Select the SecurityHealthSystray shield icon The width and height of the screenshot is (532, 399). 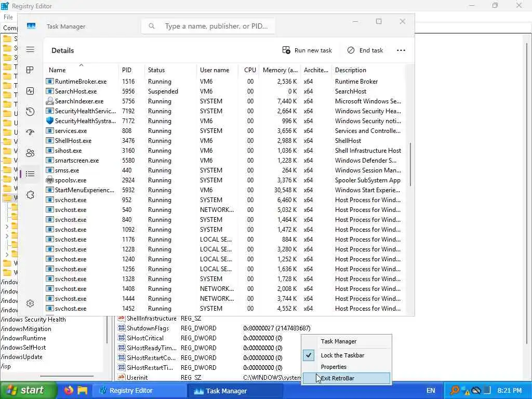(x=49, y=121)
